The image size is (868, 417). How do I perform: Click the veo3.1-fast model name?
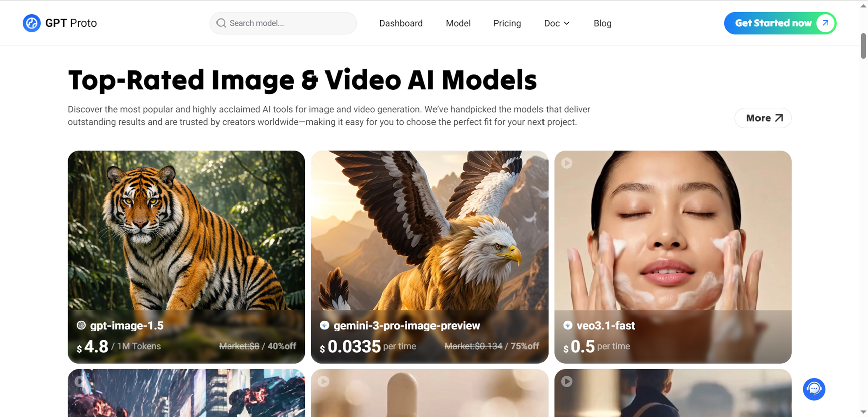606,326
